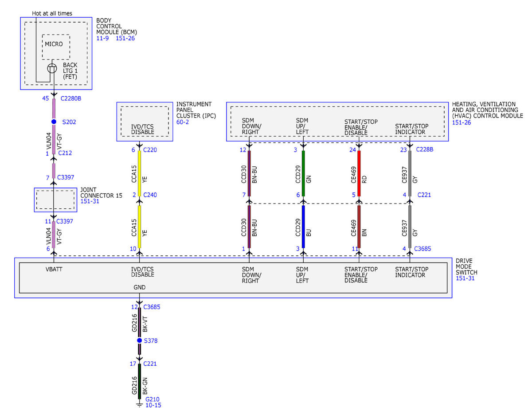
Task: Click the G210 ground symbol
Action: [x=139, y=404]
